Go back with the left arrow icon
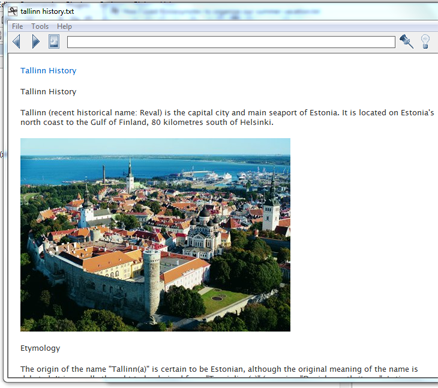The height and width of the screenshot is (388, 438). pos(16,42)
